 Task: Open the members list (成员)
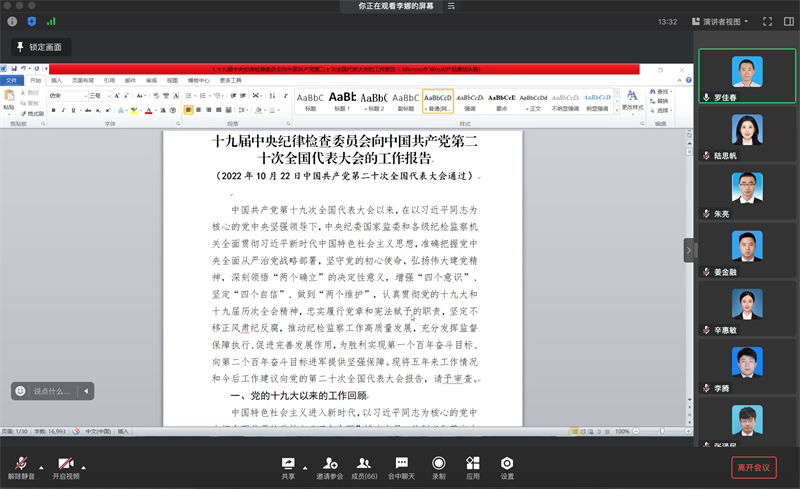point(364,468)
